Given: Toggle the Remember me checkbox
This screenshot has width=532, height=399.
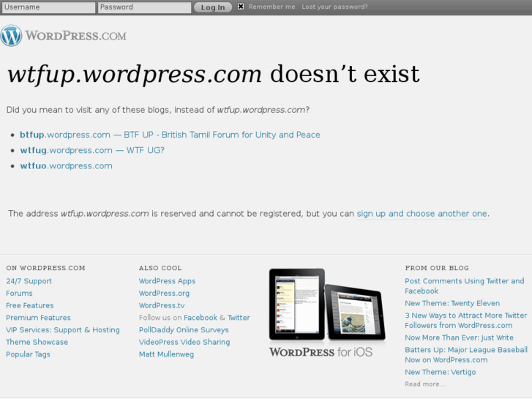Looking at the screenshot, I should point(241,7).
